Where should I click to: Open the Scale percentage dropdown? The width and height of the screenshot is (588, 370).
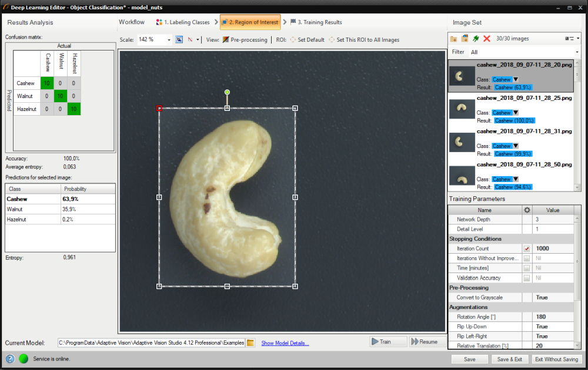169,40
